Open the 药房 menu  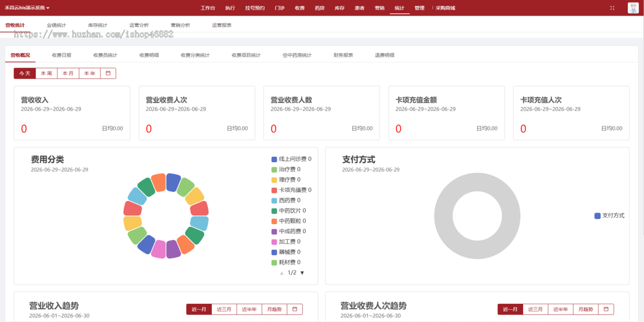tap(319, 8)
